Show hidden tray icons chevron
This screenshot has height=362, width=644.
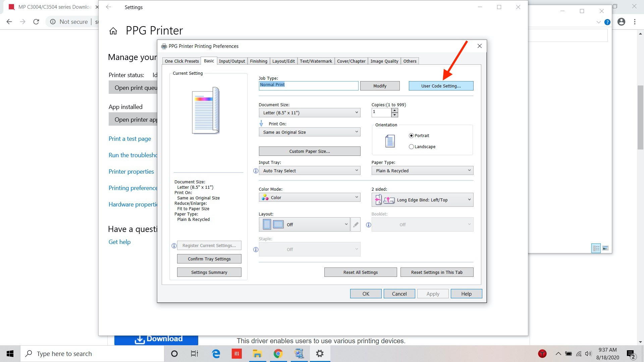pyautogui.click(x=558, y=354)
